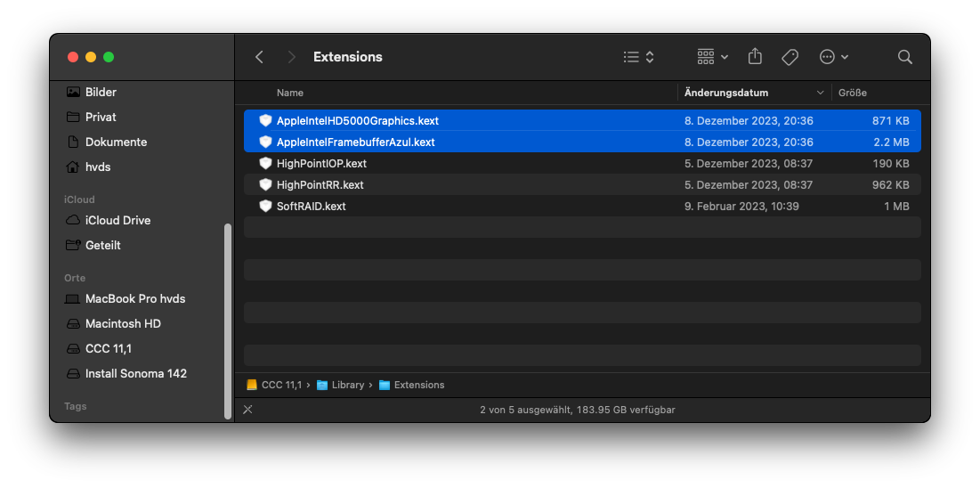Viewport: 980px width, 488px height.
Task: Go back with the left chevron
Action: [x=259, y=57]
